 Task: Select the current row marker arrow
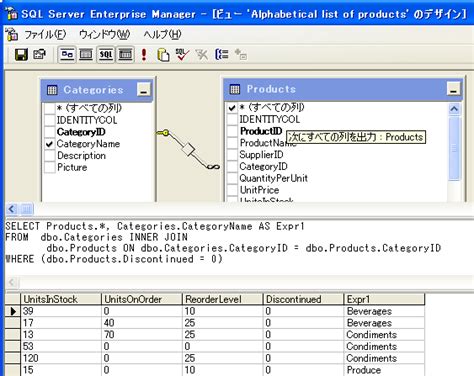(13, 311)
